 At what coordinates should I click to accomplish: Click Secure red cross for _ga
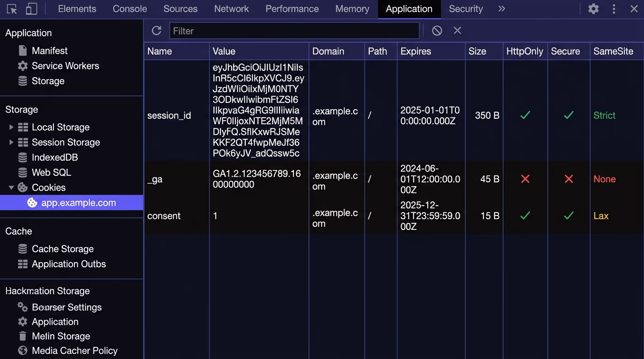point(569,179)
